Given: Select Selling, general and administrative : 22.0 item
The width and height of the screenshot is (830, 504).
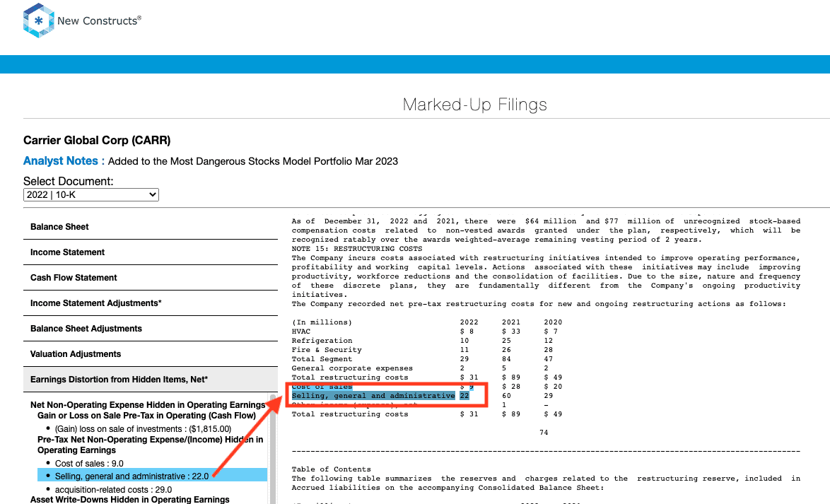Looking at the screenshot, I should tap(153, 476).
